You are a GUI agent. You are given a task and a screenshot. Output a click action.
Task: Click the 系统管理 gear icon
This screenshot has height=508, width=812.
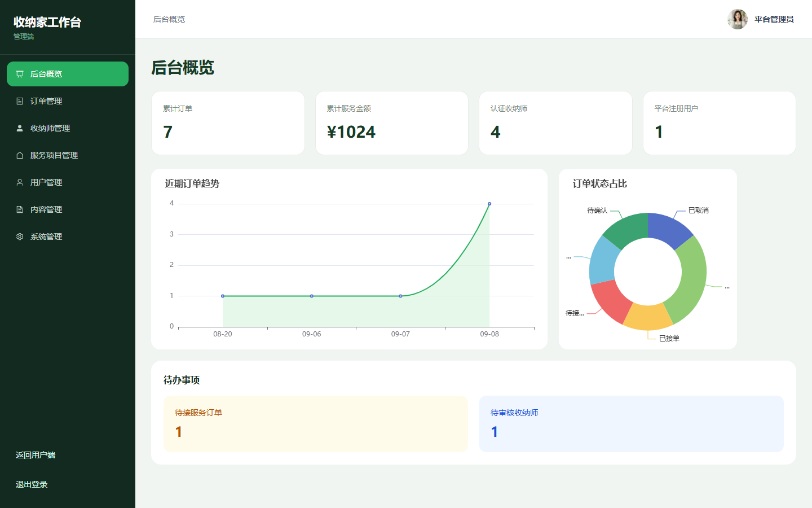coord(20,237)
